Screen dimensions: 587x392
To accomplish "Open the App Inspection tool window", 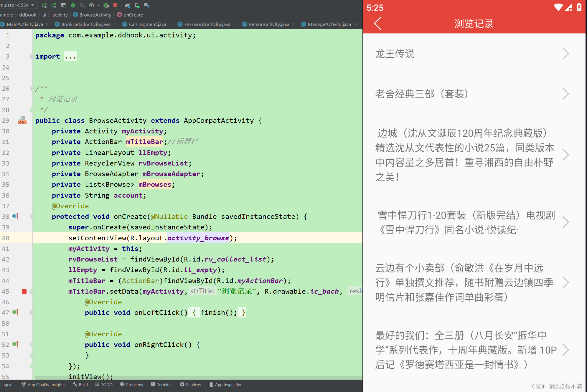I will pyautogui.click(x=226, y=385).
